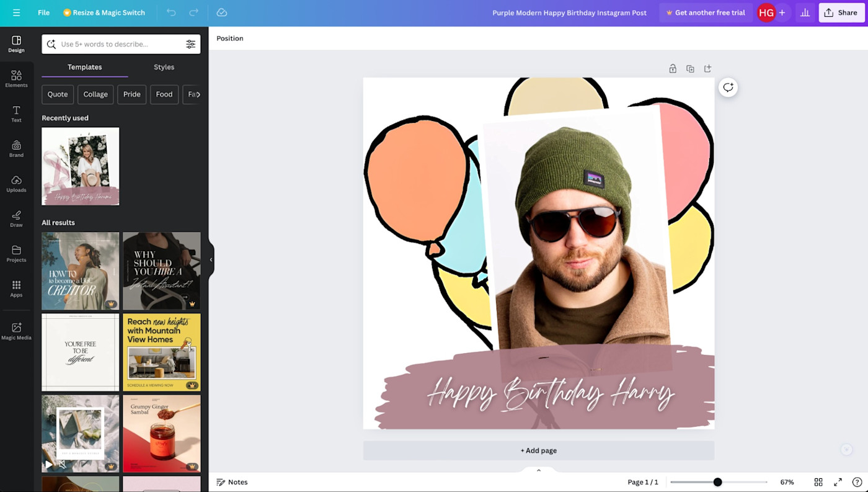Show more category chips with right arrow

[x=198, y=94]
